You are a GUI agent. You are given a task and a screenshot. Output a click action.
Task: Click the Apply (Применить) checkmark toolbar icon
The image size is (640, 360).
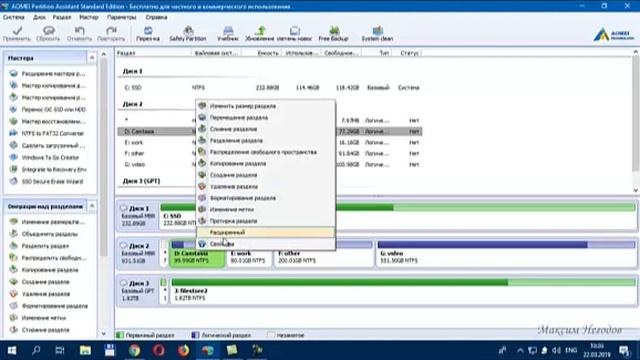pyautogui.click(x=17, y=33)
